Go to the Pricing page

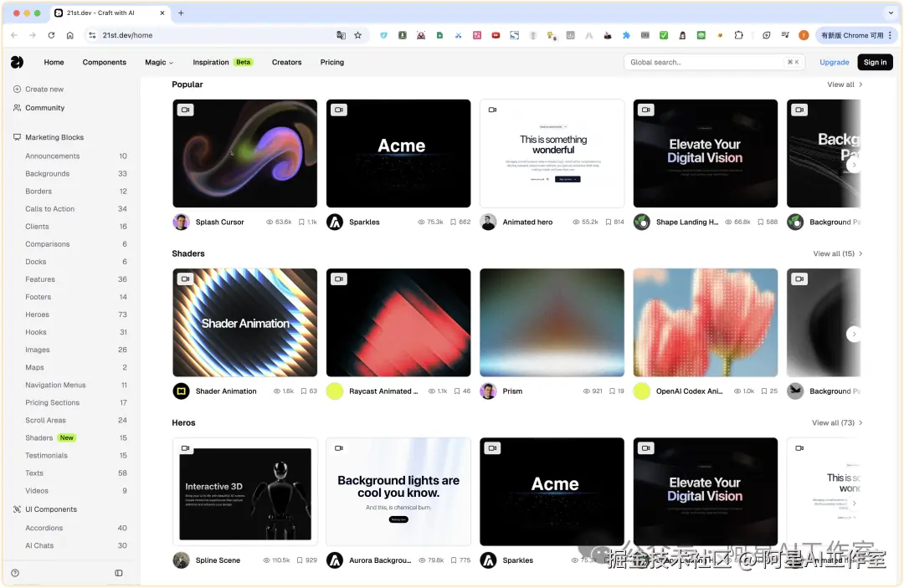(x=332, y=62)
